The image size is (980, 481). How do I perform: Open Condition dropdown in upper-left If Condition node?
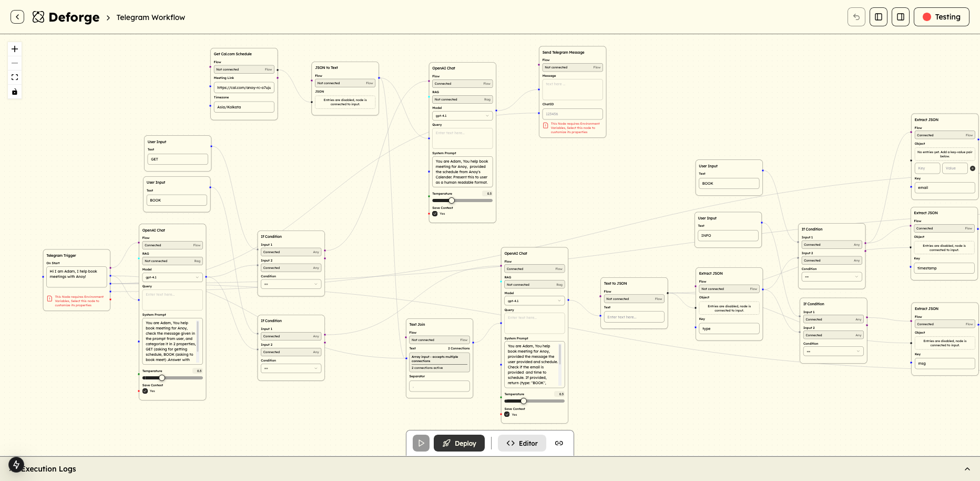point(291,284)
